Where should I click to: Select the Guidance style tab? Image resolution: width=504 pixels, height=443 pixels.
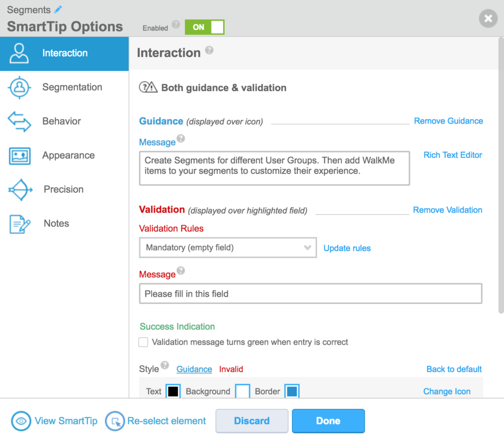(194, 369)
